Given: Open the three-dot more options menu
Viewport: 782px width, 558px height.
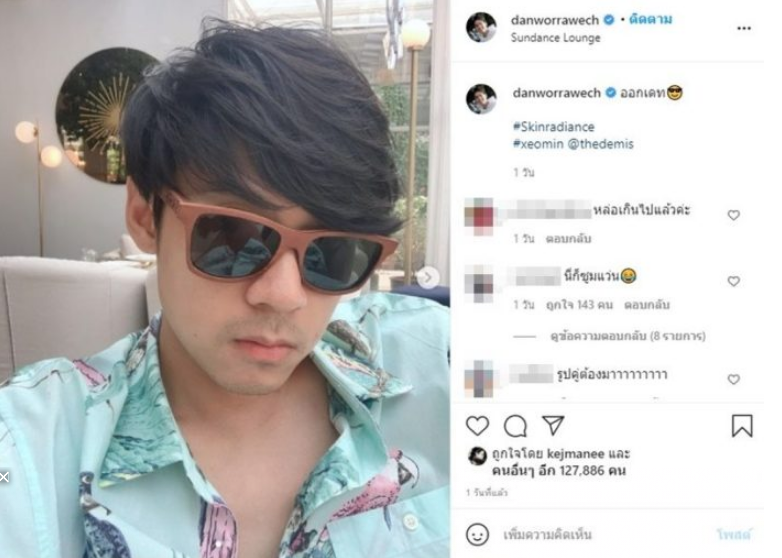Looking at the screenshot, I should pyautogui.click(x=744, y=28).
